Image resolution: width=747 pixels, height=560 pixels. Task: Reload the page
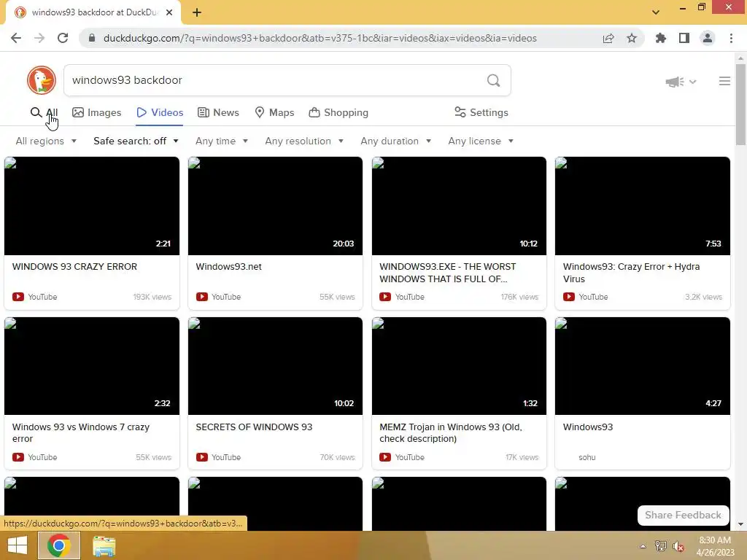click(63, 38)
